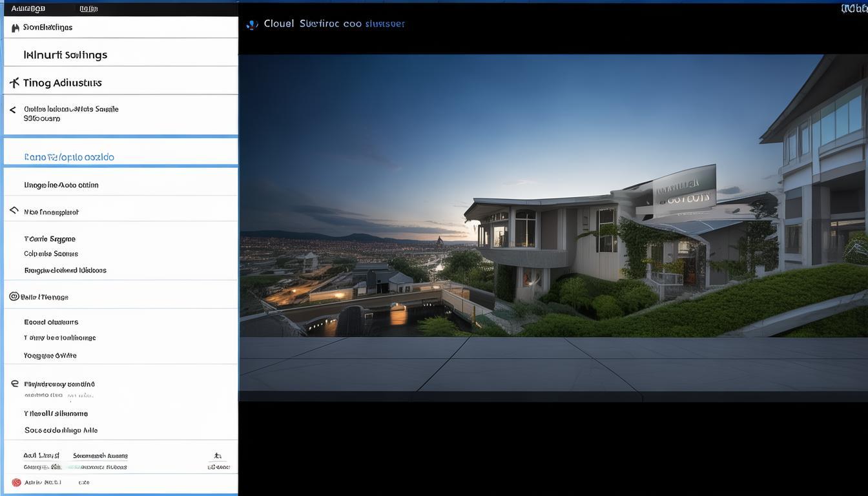
Task: Choose the Eooud oluøeurrs option
Action: [51, 322]
